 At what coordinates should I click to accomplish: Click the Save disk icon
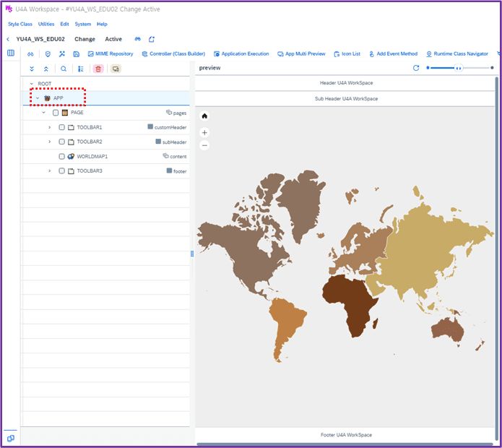tap(76, 54)
